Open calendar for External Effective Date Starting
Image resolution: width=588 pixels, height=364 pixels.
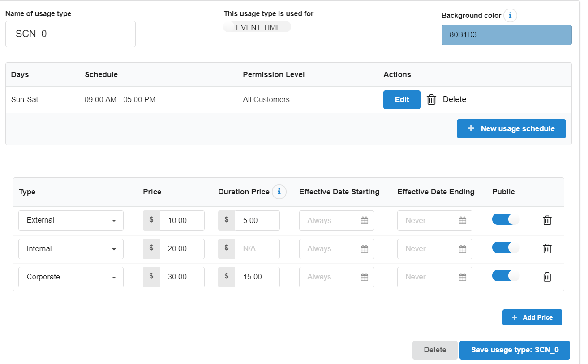364,220
